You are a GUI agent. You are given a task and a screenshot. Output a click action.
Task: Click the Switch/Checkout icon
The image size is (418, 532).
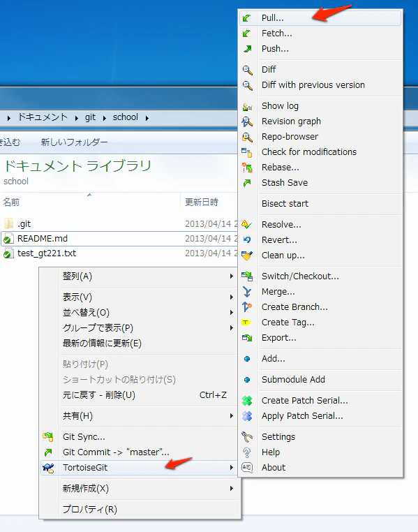[247, 276]
